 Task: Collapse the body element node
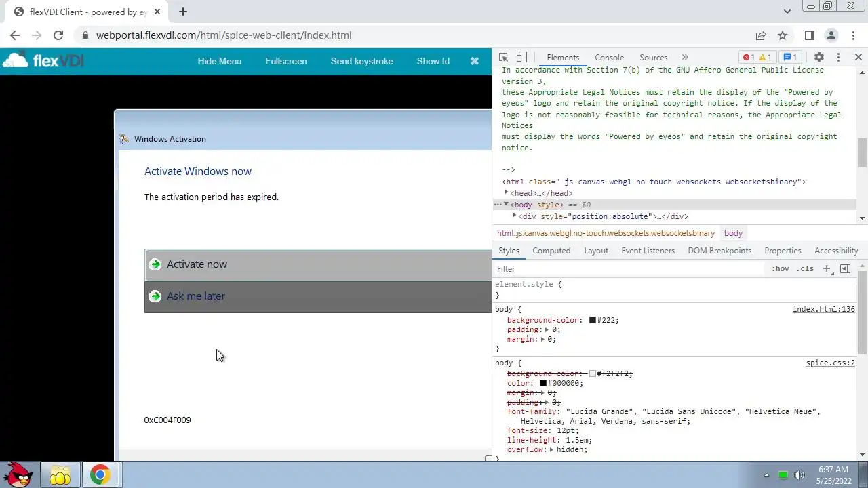(x=506, y=205)
